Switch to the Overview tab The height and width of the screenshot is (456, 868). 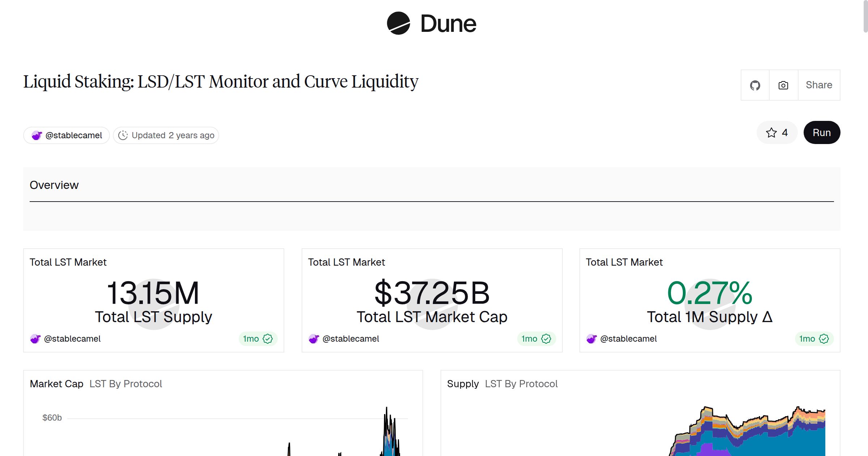54,185
